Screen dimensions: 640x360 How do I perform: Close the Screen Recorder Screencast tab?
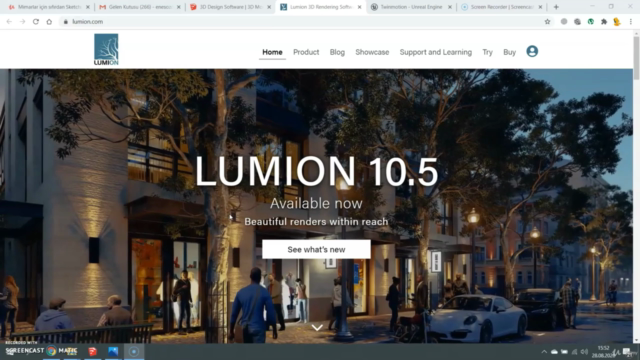click(x=540, y=7)
